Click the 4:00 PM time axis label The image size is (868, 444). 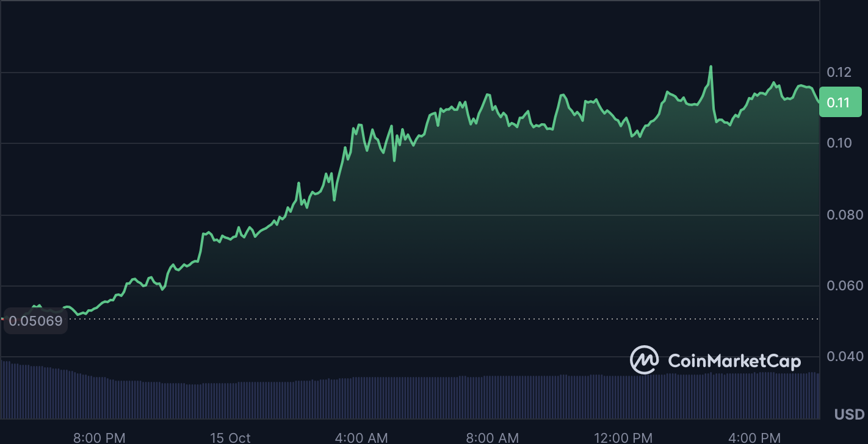pos(754,437)
